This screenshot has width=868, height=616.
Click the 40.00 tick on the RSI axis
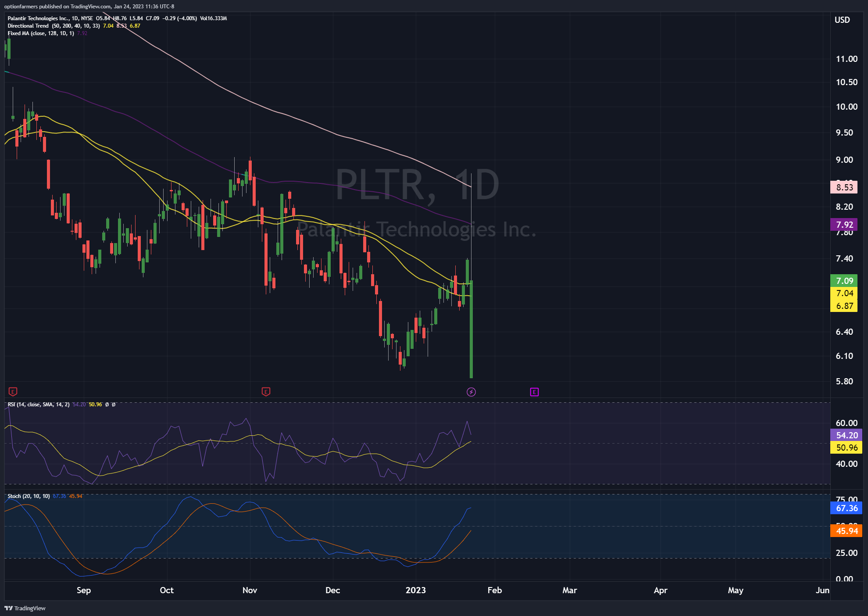[x=847, y=464]
